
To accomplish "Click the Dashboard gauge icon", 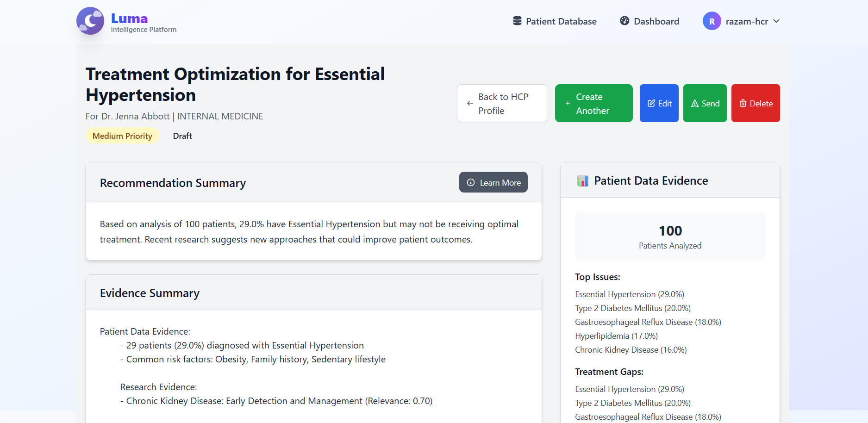I will 624,21.
